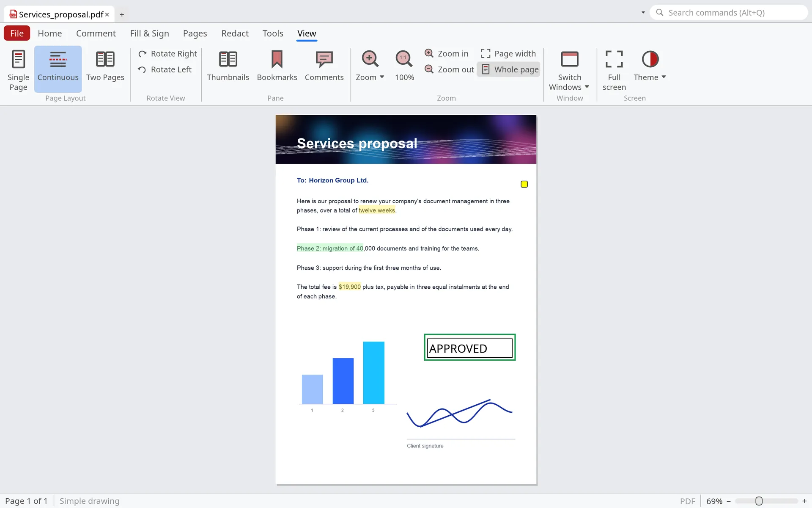Viewport: 812px width, 508px height.
Task: Click the Search commands field
Action: point(728,13)
